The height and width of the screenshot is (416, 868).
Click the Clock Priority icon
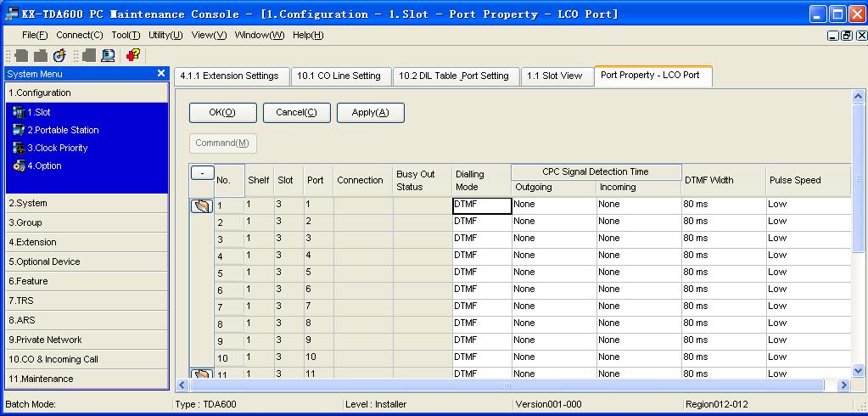tap(19, 148)
